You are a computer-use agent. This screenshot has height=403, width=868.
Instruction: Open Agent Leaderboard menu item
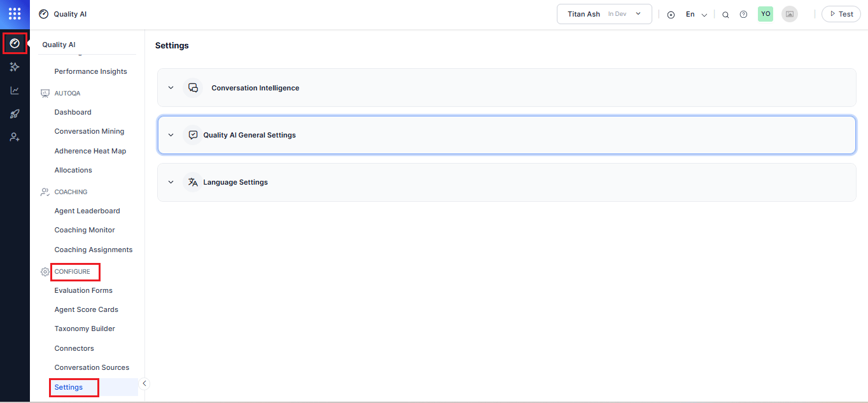tap(87, 211)
